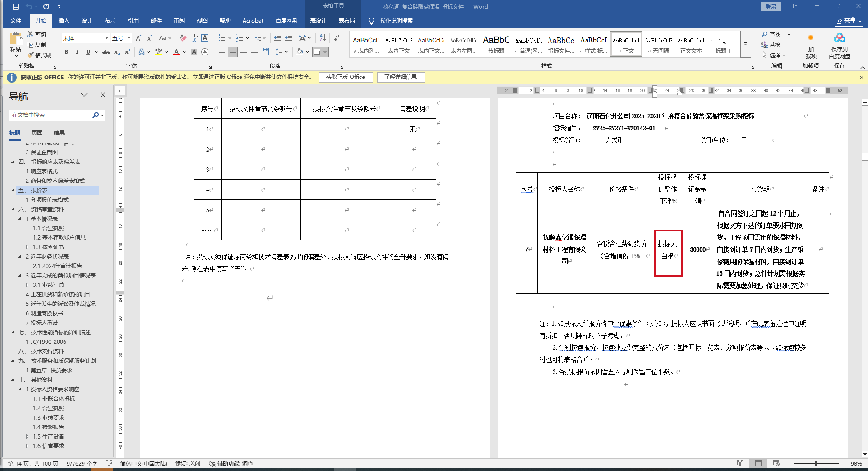Zoom out with the minus icon in status bar
Screen dimensions: 868x471
tap(790, 463)
